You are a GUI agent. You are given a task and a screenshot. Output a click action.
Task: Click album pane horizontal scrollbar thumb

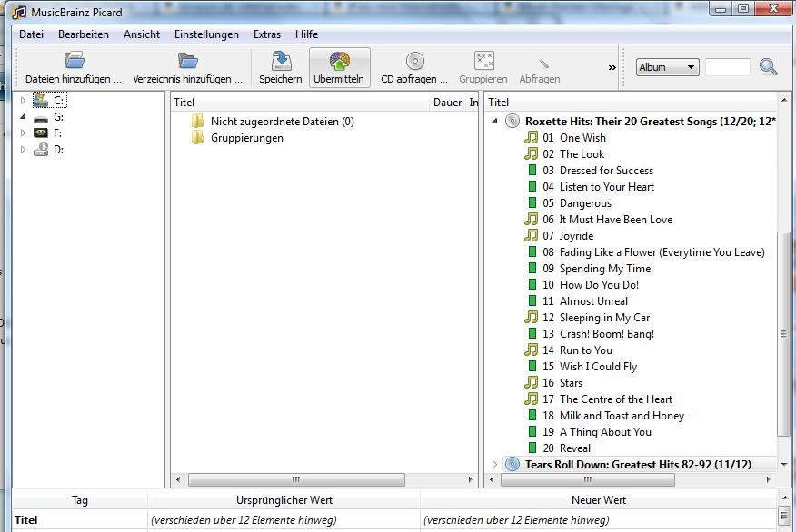pyautogui.click(x=588, y=479)
